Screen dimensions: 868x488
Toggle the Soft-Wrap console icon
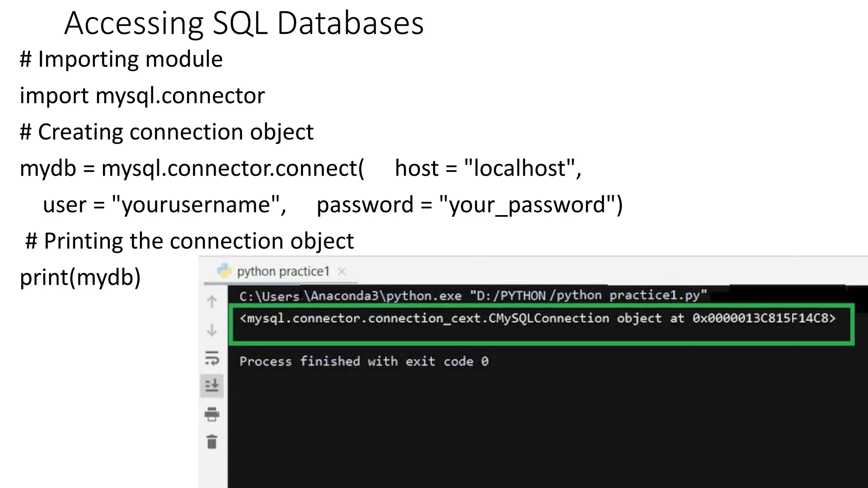coord(212,358)
